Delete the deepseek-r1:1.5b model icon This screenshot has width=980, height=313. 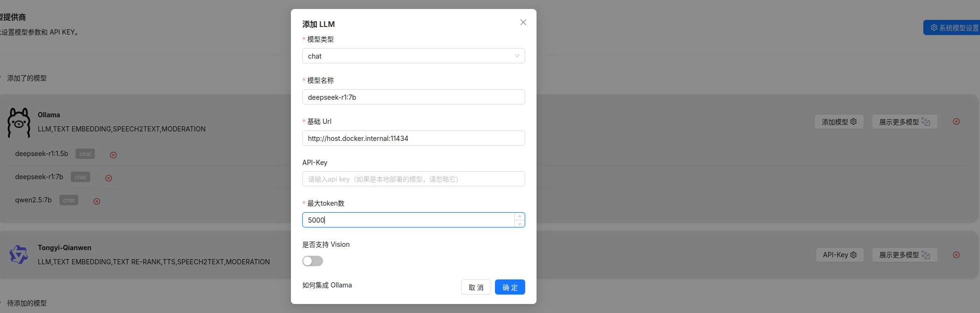click(x=113, y=155)
